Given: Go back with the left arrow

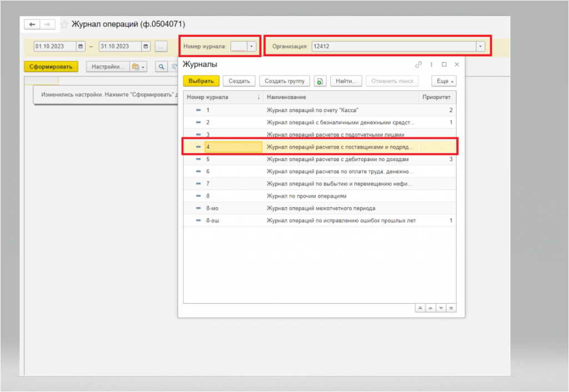Looking at the screenshot, I should [32, 24].
